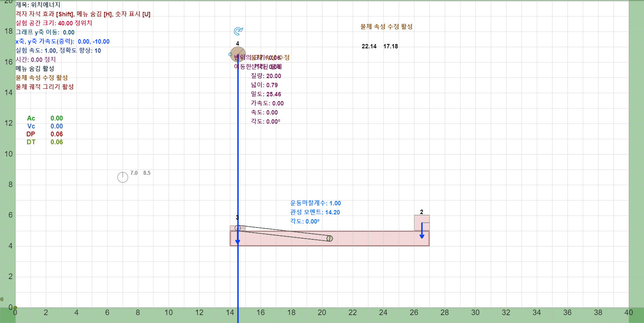Viewport: 644px width, 323px height.
Task: Click the circle point labeled 3 on the bar
Action: [238, 228]
